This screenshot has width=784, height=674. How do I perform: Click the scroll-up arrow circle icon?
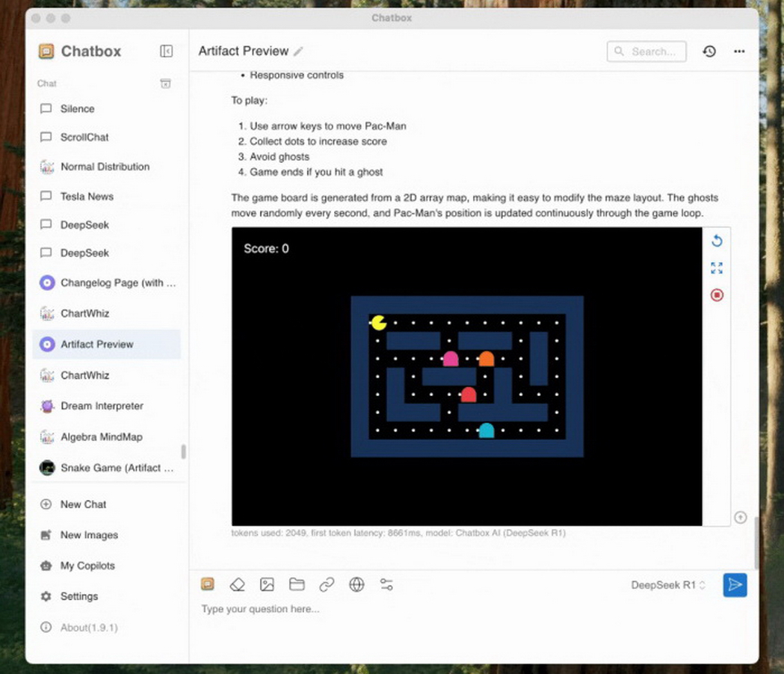coord(740,518)
